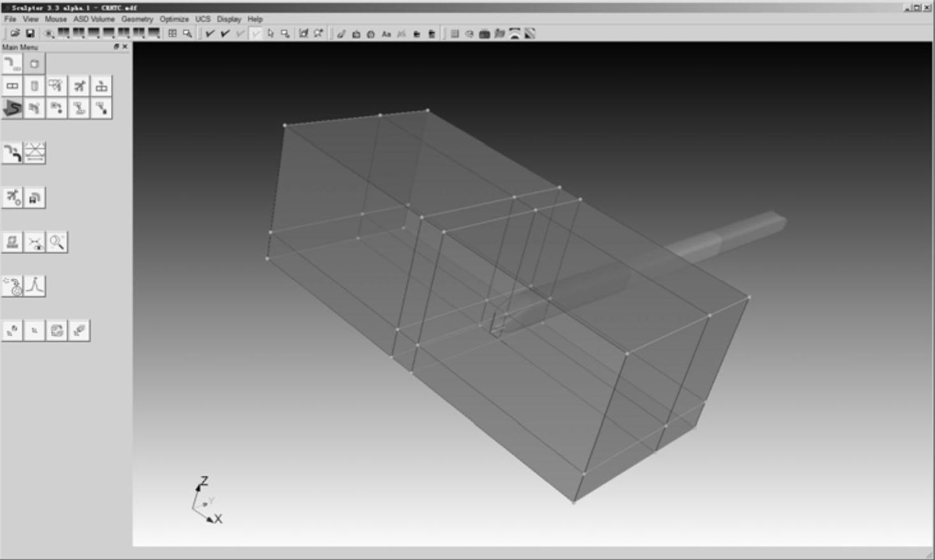Click the computer monitor icon
The height and width of the screenshot is (560, 935).
coord(12,242)
